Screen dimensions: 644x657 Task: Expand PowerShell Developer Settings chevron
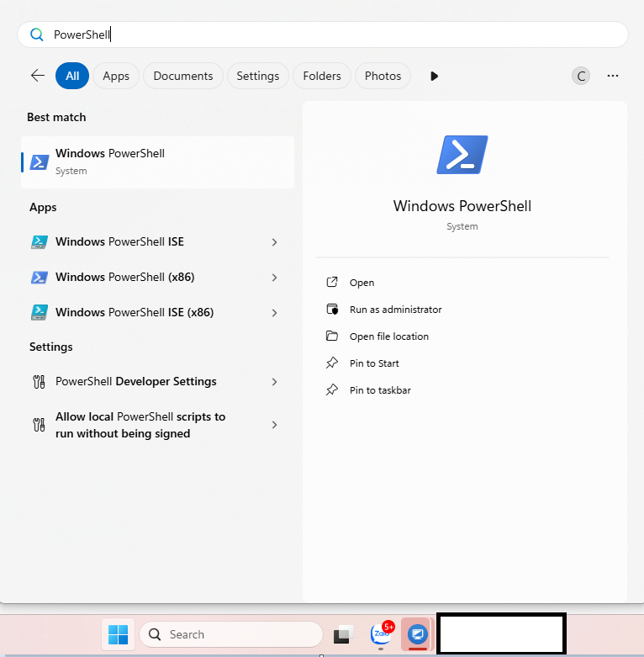pos(274,382)
